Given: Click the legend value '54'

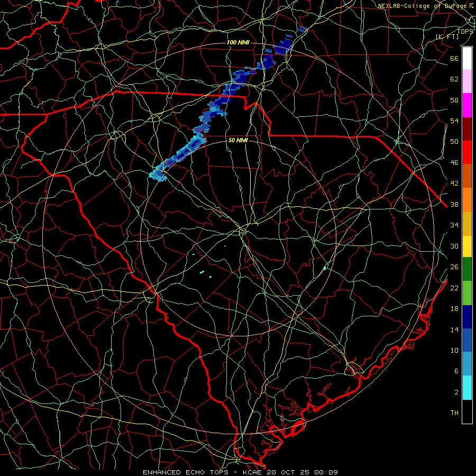Looking at the screenshot, I should [x=454, y=121].
